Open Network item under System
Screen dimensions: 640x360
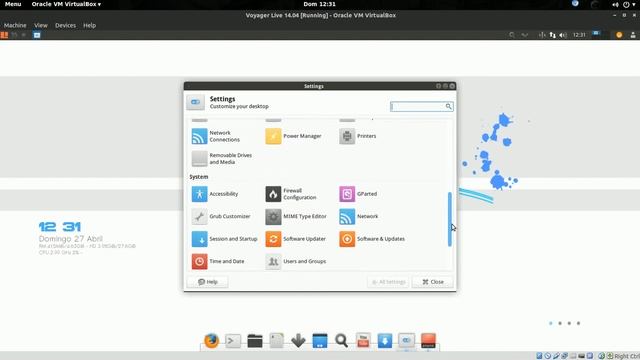pos(359,216)
